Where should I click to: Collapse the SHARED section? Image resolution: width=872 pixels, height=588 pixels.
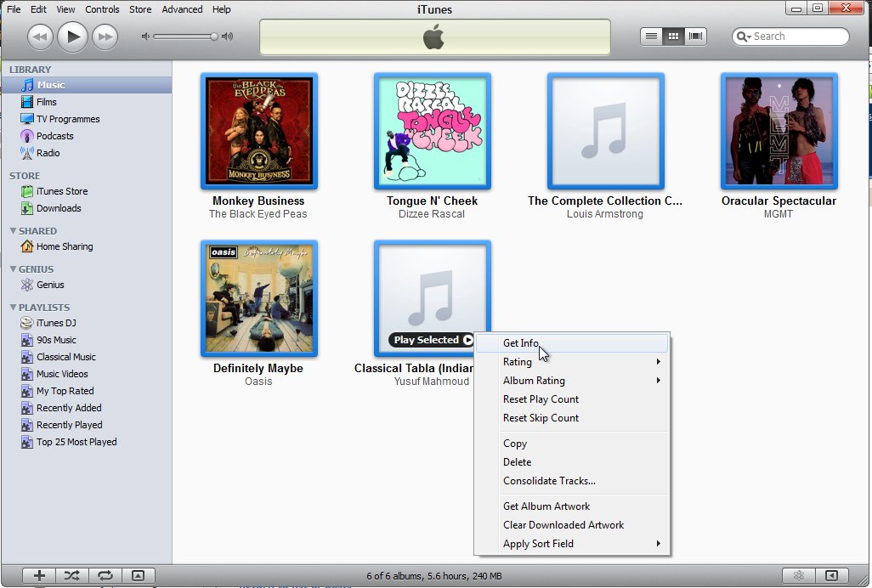[13, 230]
